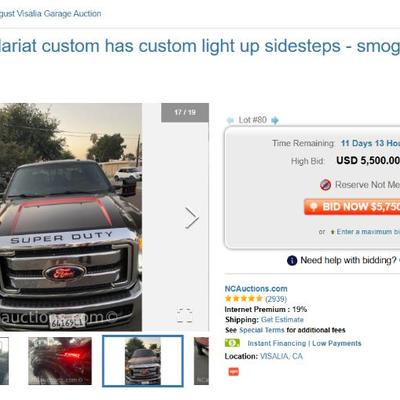This screenshot has width=400, height=400.
Task: Open Instant Financing Low Payments link
Action: tap(304, 343)
